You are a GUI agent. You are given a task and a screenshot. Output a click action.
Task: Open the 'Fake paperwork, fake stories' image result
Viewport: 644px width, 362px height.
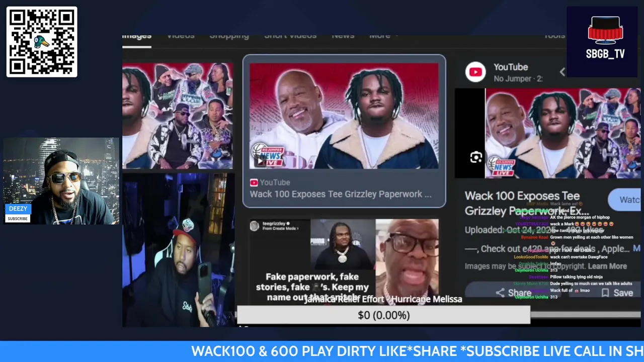tap(344, 261)
